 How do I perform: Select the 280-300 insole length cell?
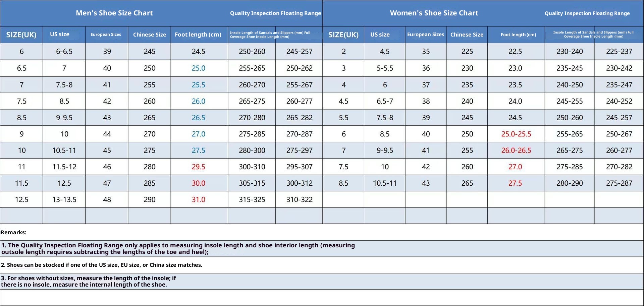point(252,150)
